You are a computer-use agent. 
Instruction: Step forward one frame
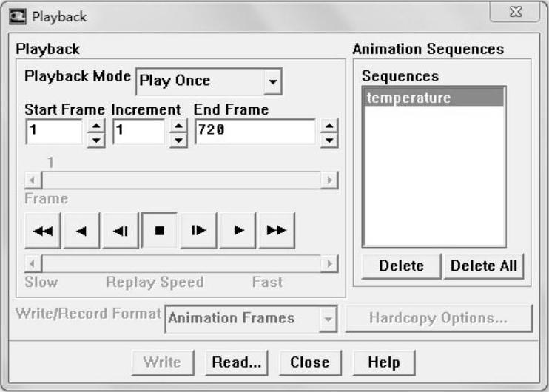(x=198, y=230)
